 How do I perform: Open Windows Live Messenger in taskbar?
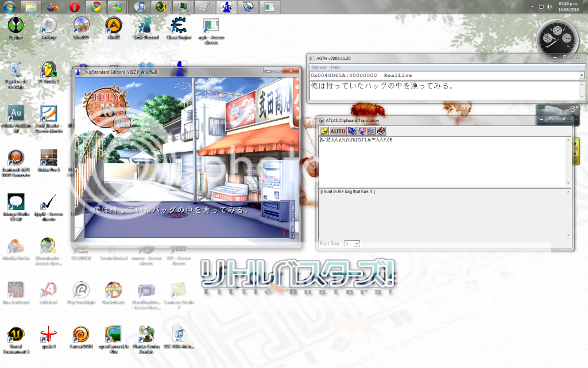(x=117, y=7)
